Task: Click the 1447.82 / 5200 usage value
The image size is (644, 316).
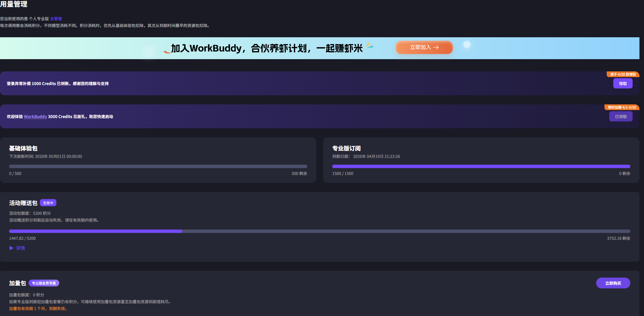Action: click(x=22, y=238)
